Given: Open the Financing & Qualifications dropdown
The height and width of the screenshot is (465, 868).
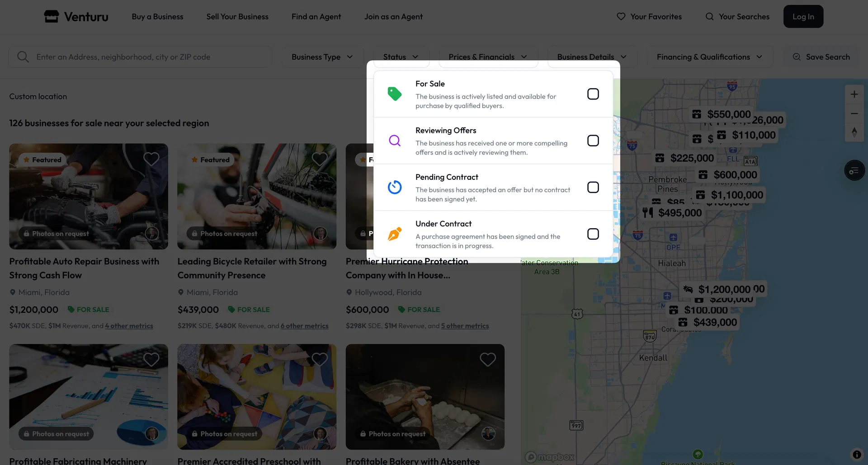Looking at the screenshot, I should pyautogui.click(x=710, y=56).
